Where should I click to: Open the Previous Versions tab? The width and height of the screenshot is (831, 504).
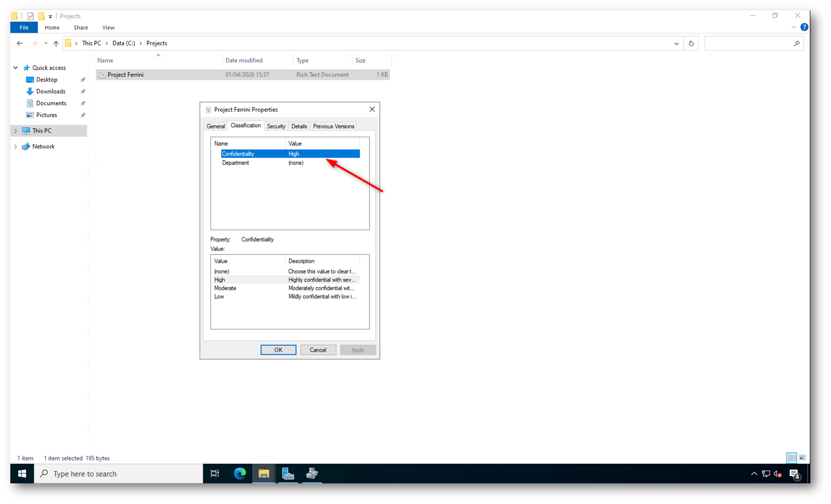click(333, 126)
